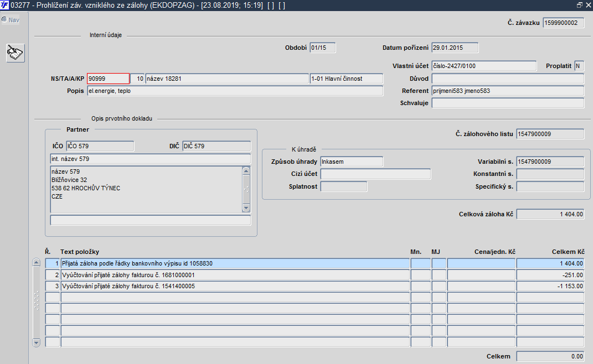Click row number 3 cell
This screenshot has height=364, width=593.
coord(53,286)
